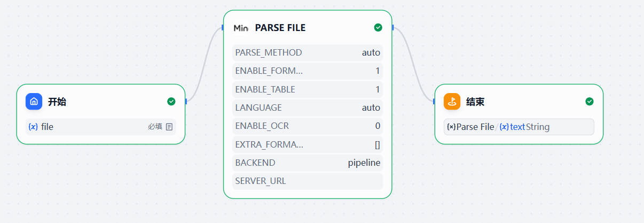The width and height of the screenshot is (644, 223).
Task: Click the PARSE FILE node title
Action: point(280,28)
